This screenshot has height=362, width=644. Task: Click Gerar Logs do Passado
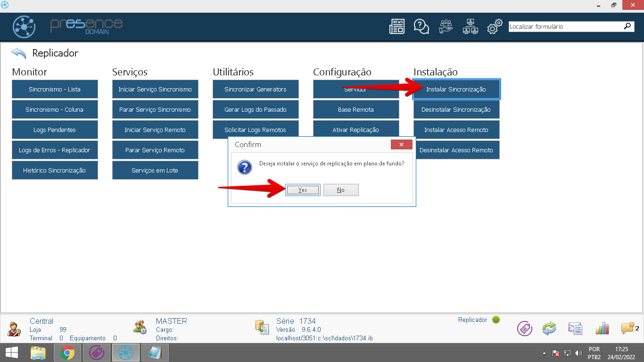coord(256,109)
